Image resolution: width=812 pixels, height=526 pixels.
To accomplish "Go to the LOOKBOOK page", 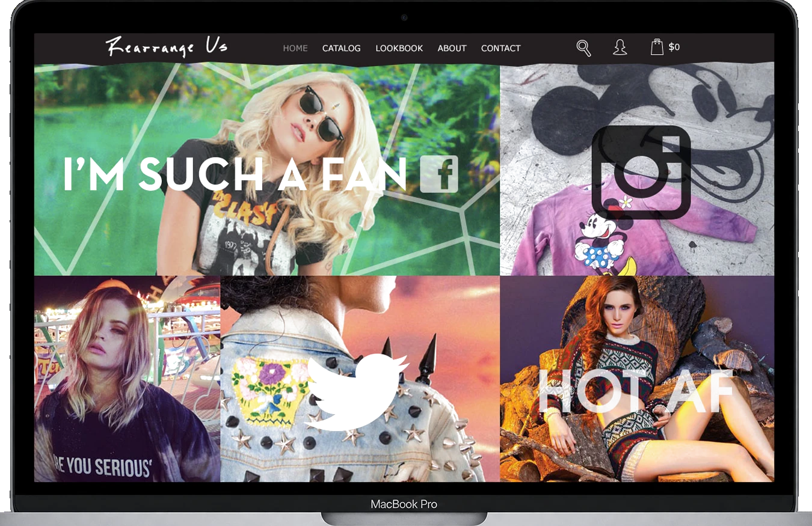I will click(399, 48).
